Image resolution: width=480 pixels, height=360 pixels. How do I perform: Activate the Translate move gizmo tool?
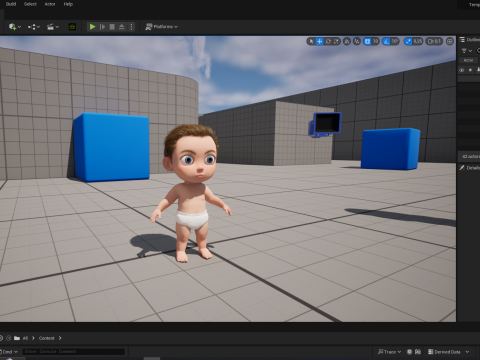tap(320, 41)
